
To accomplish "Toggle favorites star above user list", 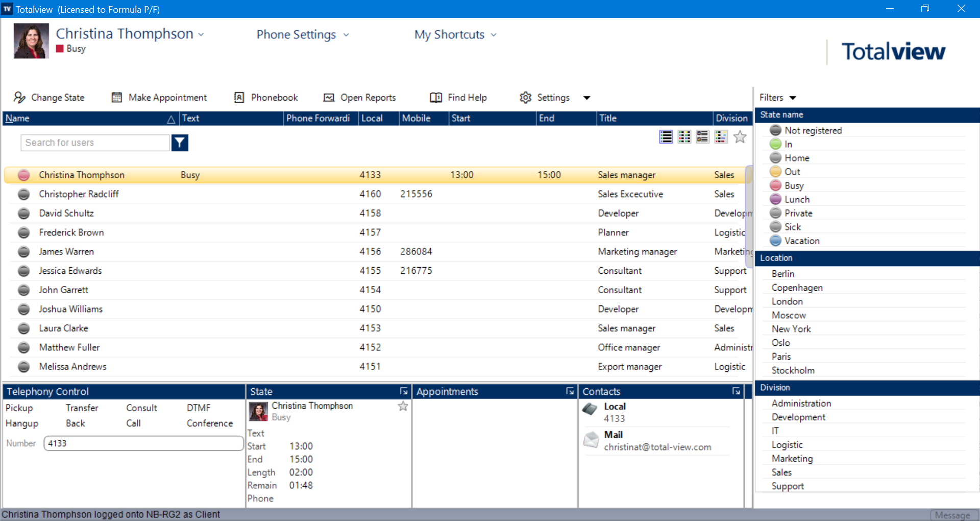I will pyautogui.click(x=740, y=137).
